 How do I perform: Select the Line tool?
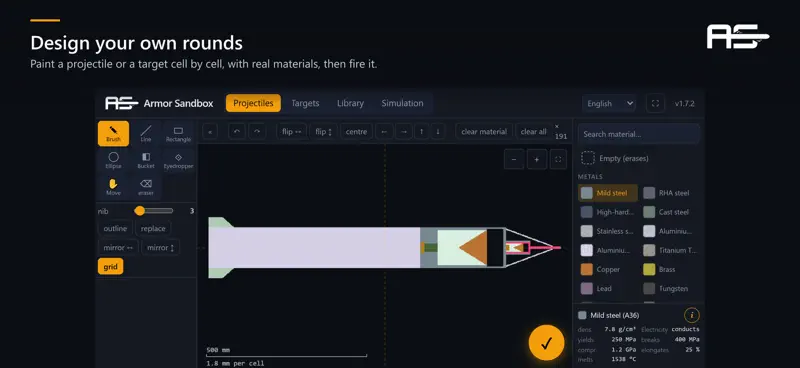click(x=146, y=134)
